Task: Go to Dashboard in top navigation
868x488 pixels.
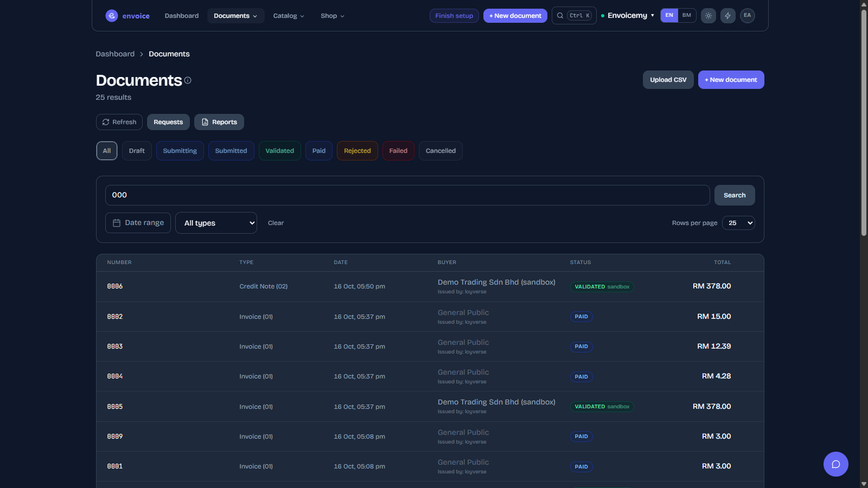Action: [182, 16]
